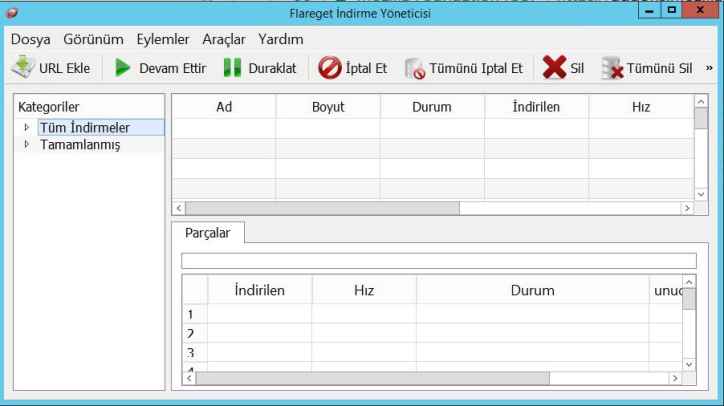The height and width of the screenshot is (406, 724).
Task: Open the Eylemler menu
Action: [162, 39]
